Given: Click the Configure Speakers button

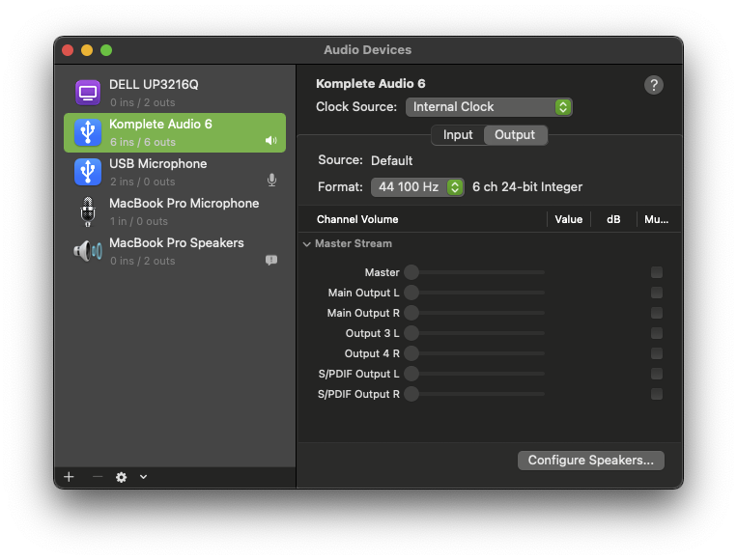Looking at the screenshot, I should pos(590,461).
